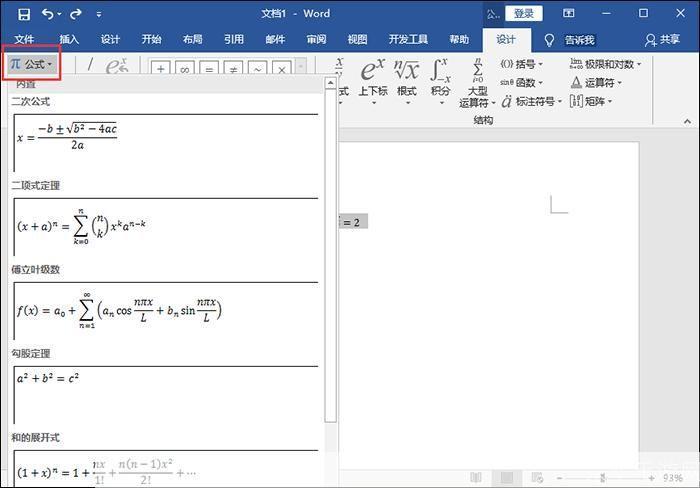Switch to read mode view icon
700x488 pixels.
point(476,478)
